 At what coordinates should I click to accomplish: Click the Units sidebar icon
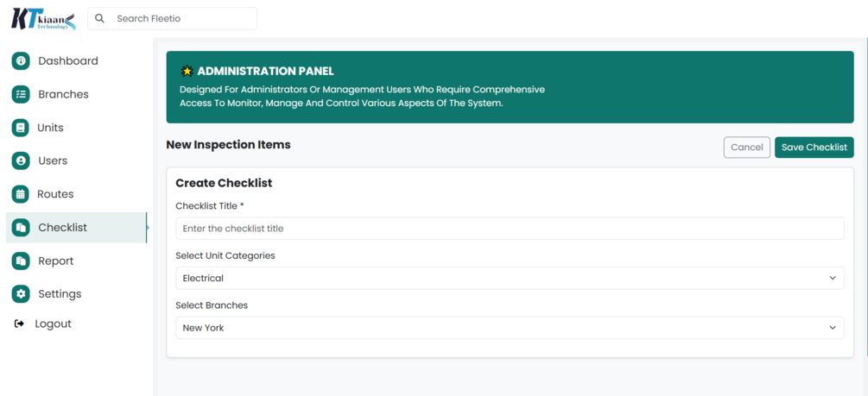click(21, 128)
